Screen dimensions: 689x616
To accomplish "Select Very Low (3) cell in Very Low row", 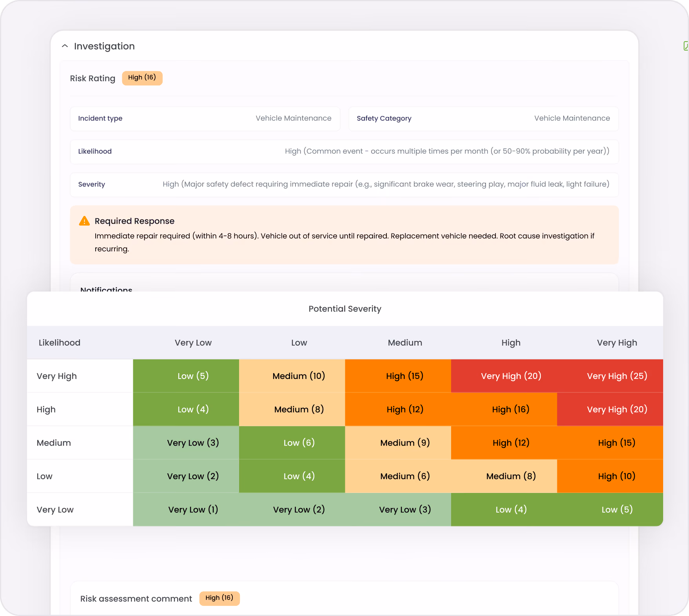I will (x=398, y=509).
